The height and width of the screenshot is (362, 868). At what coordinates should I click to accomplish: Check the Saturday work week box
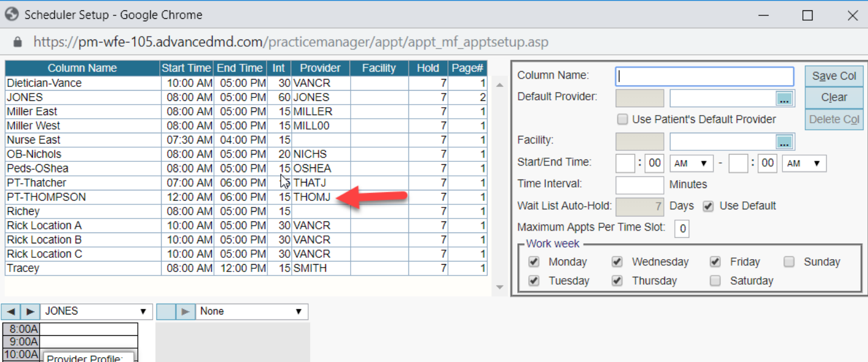[x=715, y=281]
